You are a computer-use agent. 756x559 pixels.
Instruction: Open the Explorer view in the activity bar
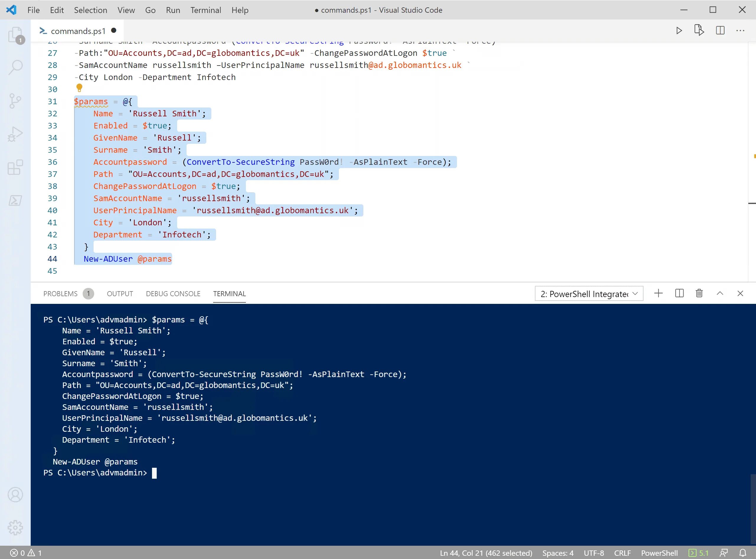coord(15,35)
